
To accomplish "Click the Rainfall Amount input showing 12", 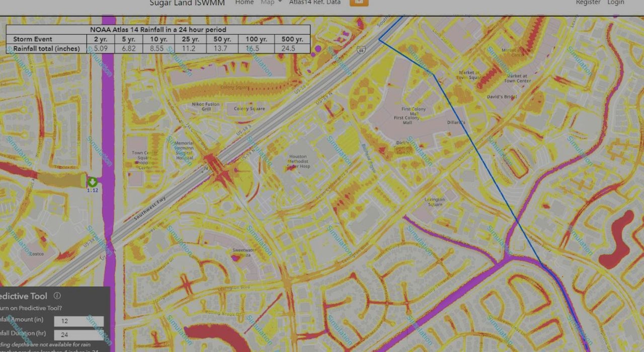I will tap(79, 321).
